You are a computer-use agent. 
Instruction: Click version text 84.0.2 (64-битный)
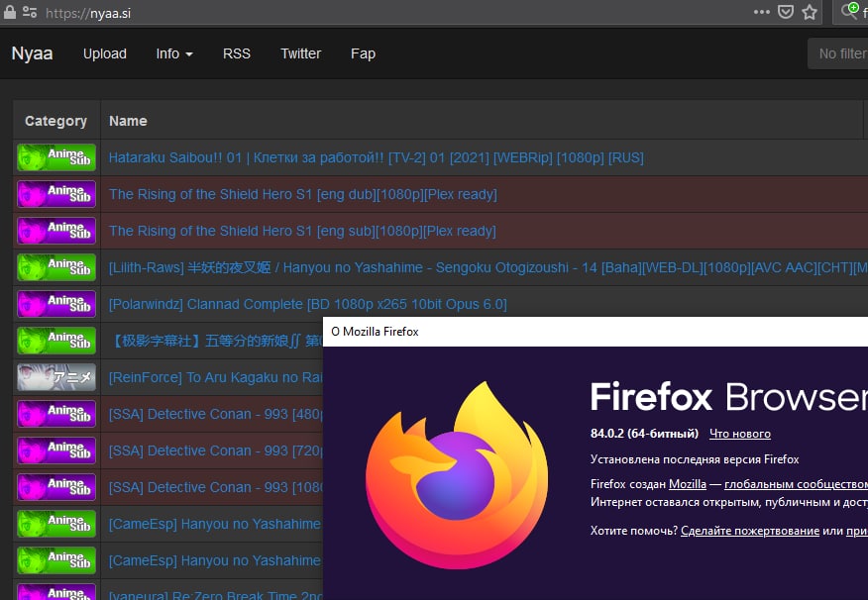(x=644, y=433)
